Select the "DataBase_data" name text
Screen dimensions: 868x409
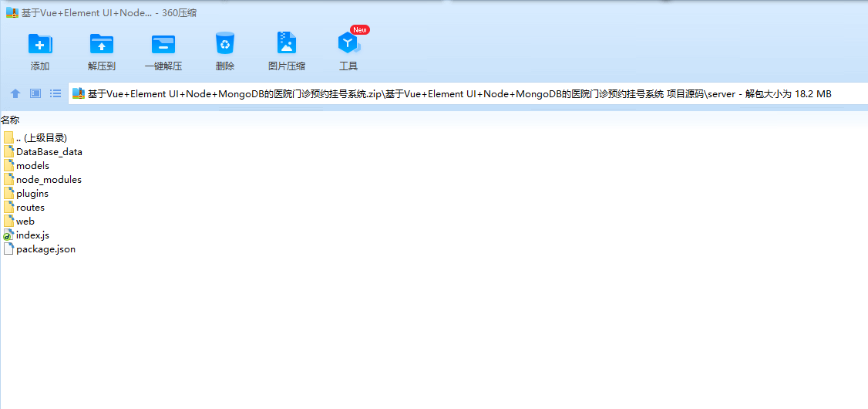click(x=49, y=151)
